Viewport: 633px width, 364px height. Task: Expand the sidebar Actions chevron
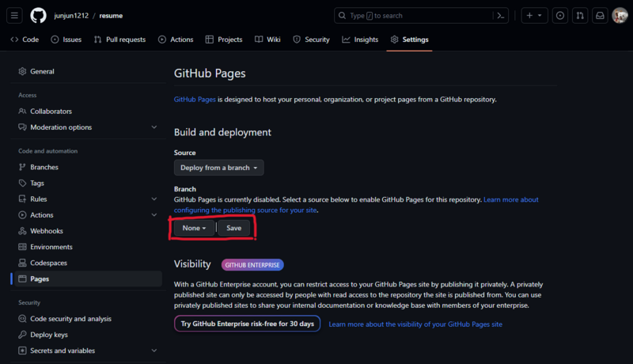click(x=154, y=215)
